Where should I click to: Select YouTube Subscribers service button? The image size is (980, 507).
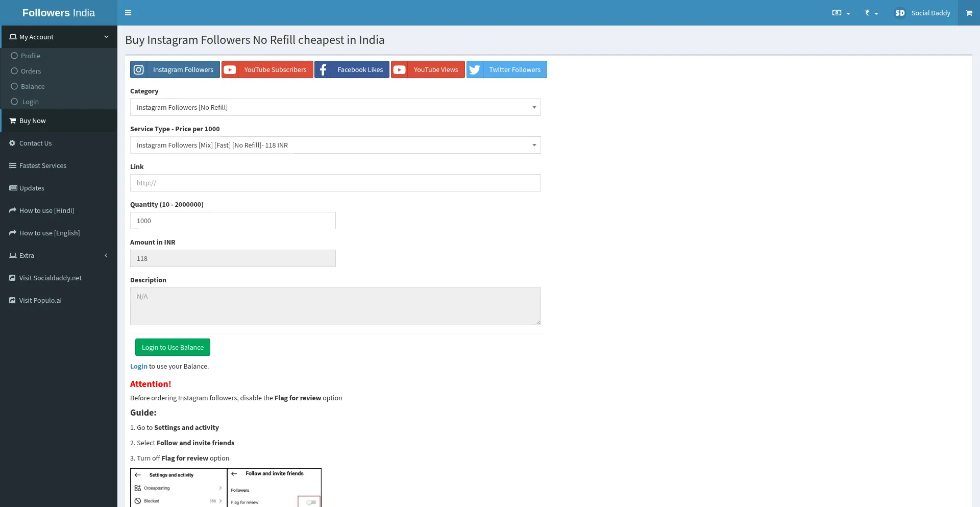tap(267, 69)
